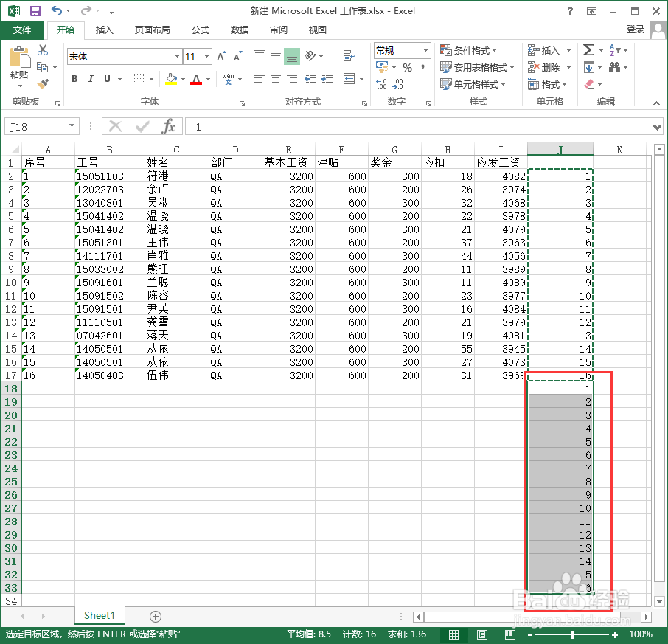Click the Wrap Text icon
The height and width of the screenshot is (644, 668).
click(349, 55)
